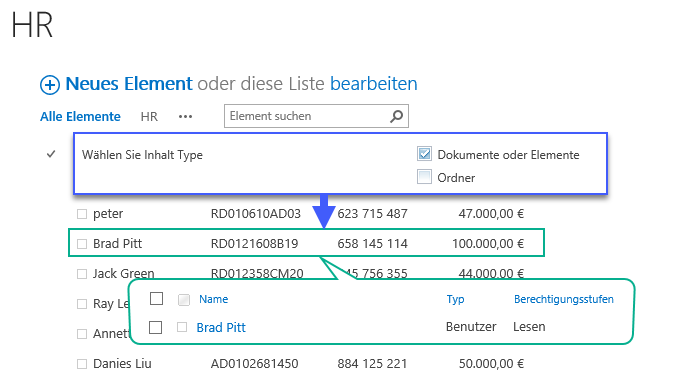
Task: Click salary 44.000,00 €
Action: tap(491, 274)
